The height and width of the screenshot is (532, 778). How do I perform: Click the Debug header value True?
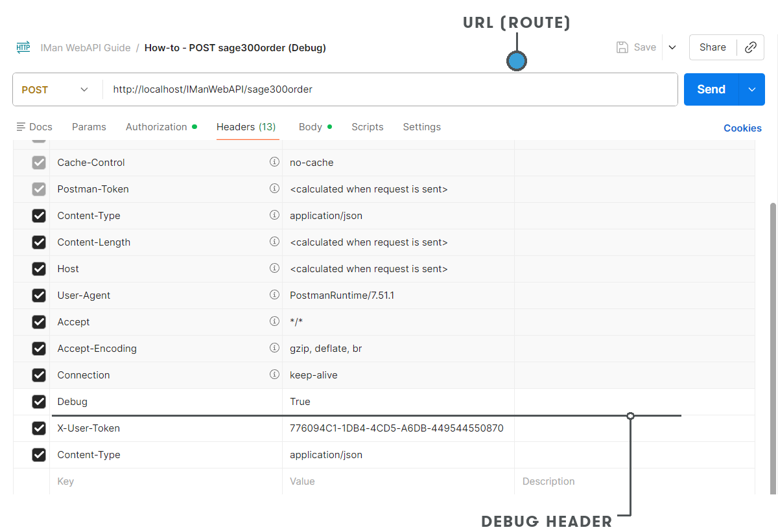300,402
